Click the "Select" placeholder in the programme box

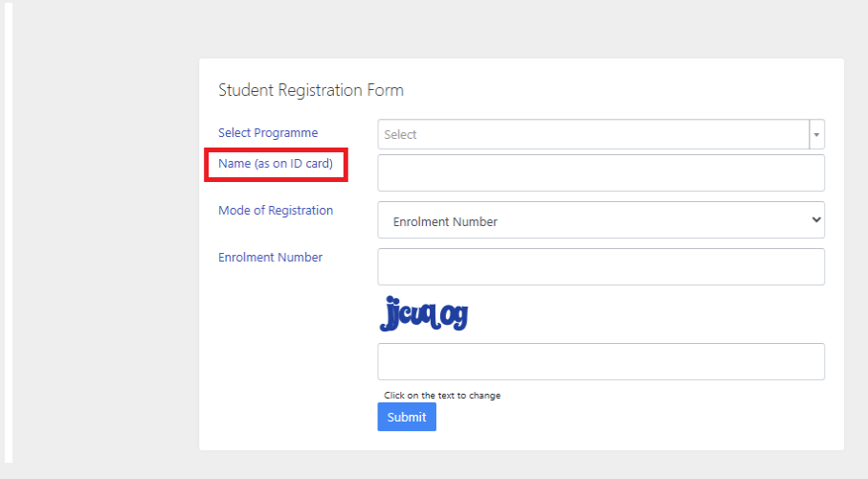point(400,135)
